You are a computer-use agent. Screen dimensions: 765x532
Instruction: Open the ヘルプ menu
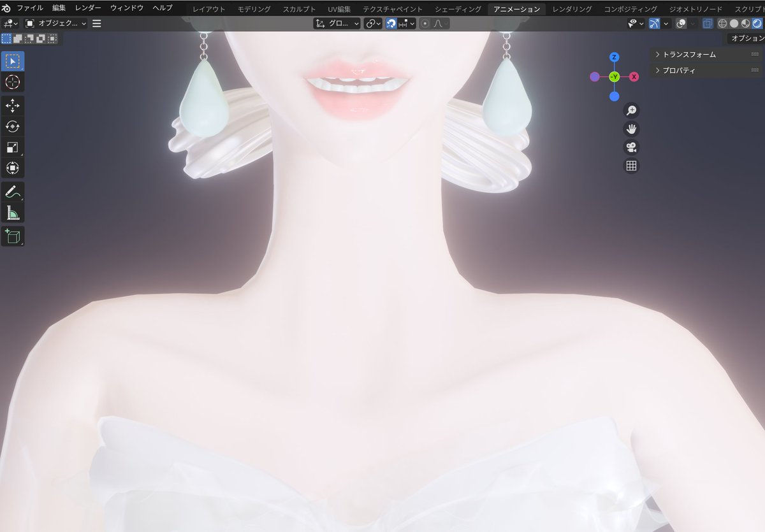click(x=163, y=8)
